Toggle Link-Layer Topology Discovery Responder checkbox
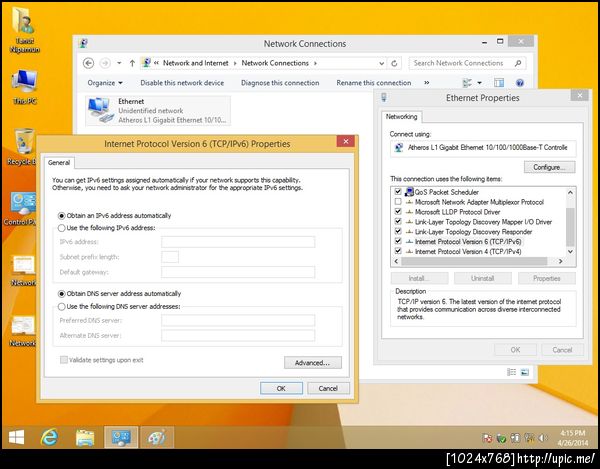This screenshot has height=469, width=600. (x=398, y=231)
